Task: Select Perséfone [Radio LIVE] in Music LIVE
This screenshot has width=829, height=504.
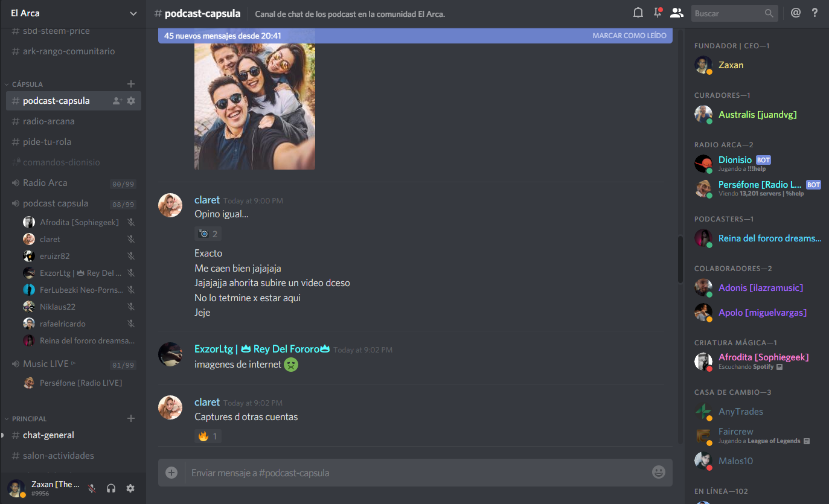Action: (79, 383)
